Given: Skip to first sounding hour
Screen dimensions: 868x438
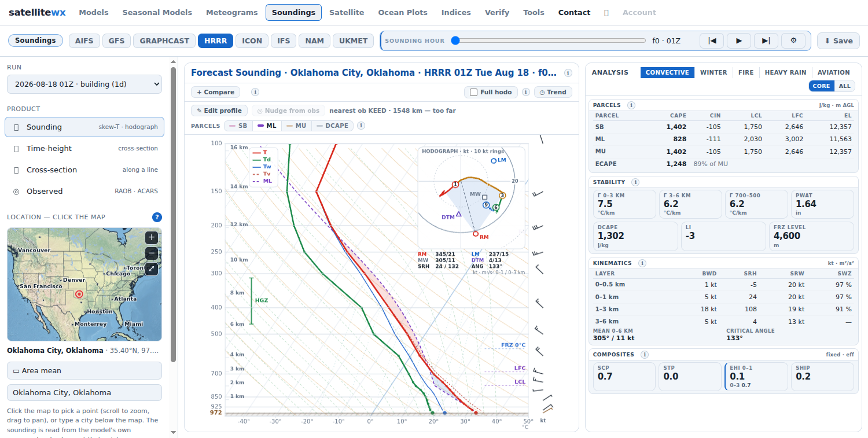Looking at the screenshot, I should click(712, 41).
